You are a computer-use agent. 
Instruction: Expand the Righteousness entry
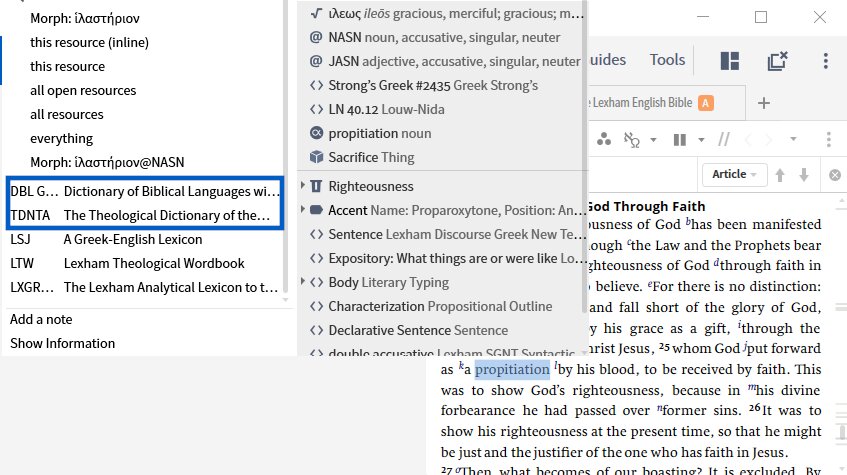[x=303, y=185]
